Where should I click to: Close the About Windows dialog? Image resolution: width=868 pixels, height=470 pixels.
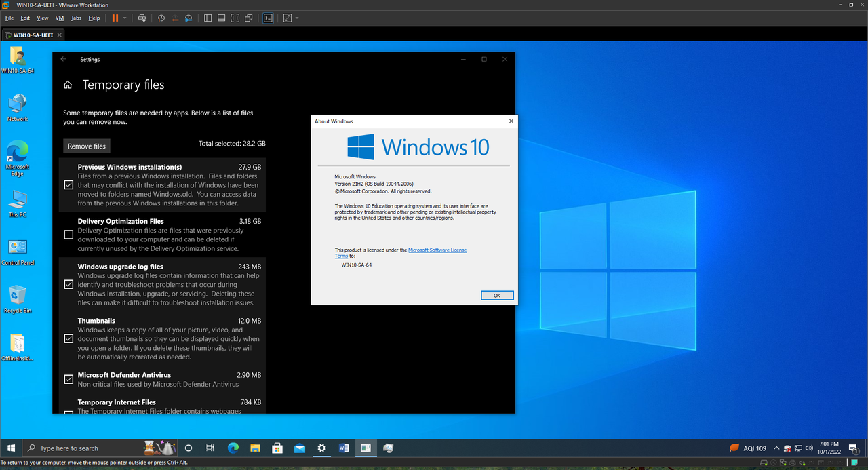pyautogui.click(x=511, y=121)
